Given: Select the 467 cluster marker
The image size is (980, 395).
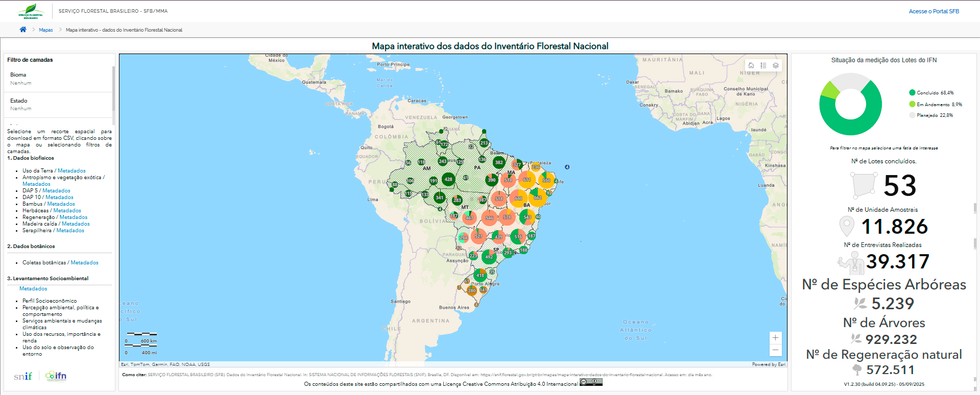Looking at the screenshot, I should [469, 218].
